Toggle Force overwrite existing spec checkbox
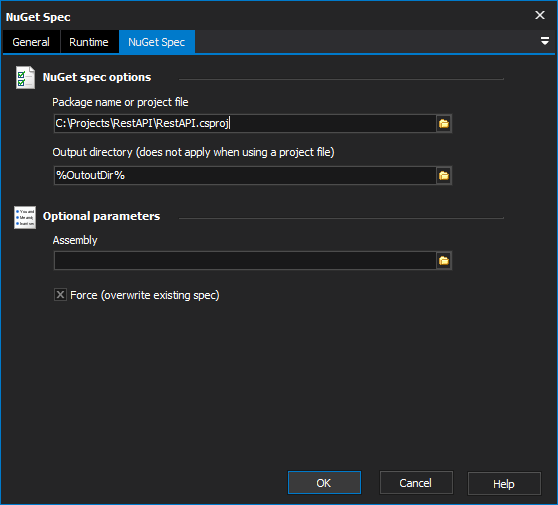Screen dimensions: 558x505 [60, 295]
